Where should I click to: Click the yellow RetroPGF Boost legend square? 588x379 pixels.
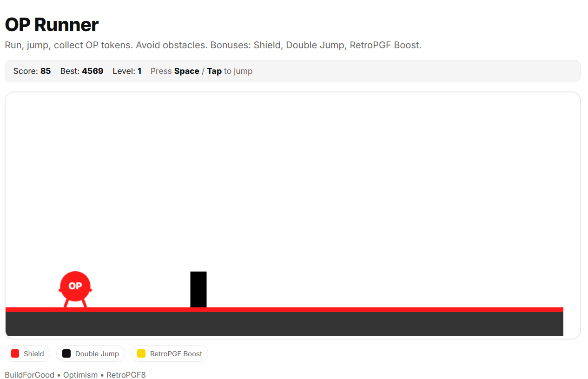click(141, 353)
